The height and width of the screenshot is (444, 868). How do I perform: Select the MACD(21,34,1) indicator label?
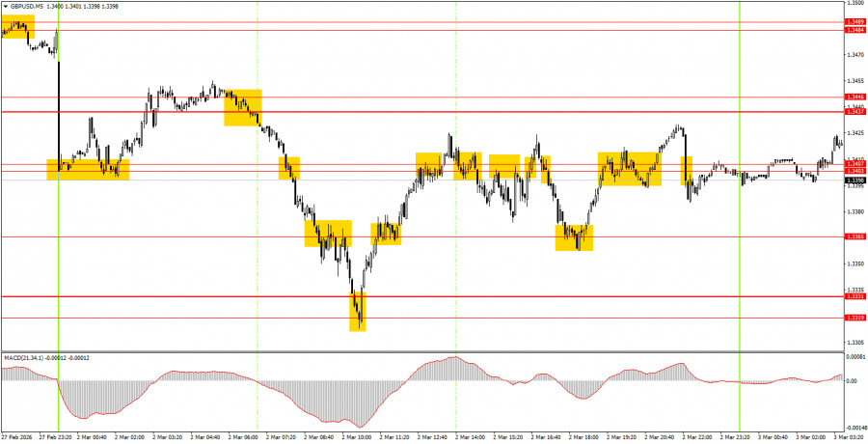[22, 358]
